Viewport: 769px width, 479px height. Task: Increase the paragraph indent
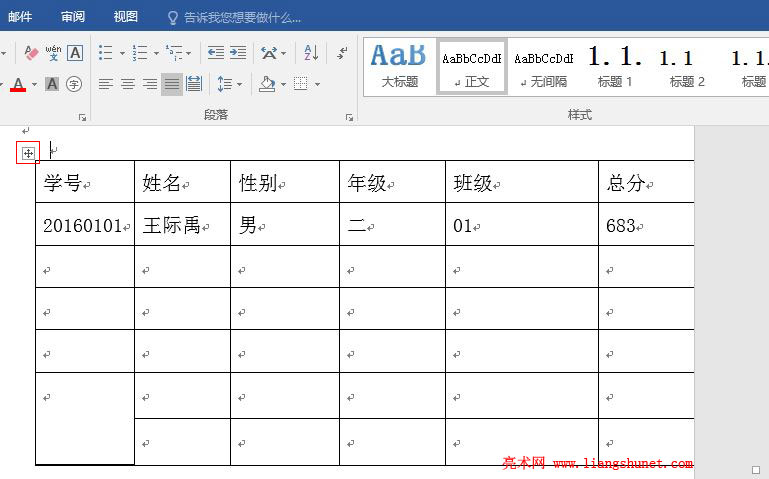pos(238,52)
